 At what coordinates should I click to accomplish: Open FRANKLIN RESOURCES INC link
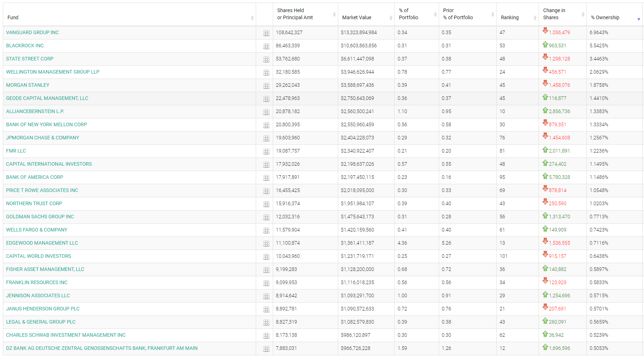tap(37, 282)
